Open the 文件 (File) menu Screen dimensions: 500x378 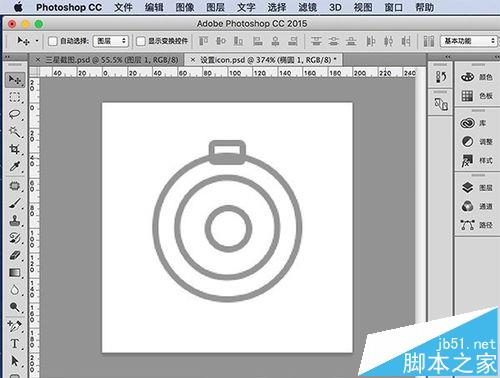click(123, 7)
